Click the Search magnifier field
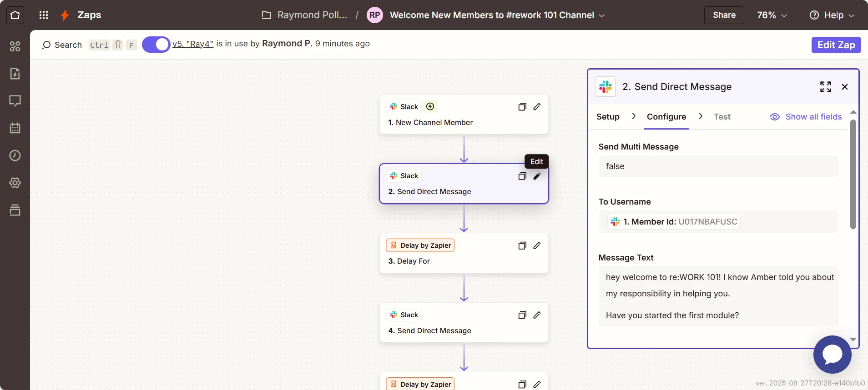 62,45
